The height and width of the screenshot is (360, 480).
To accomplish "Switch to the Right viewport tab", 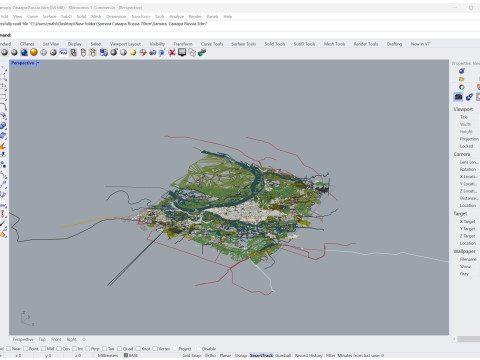I will (72, 339).
